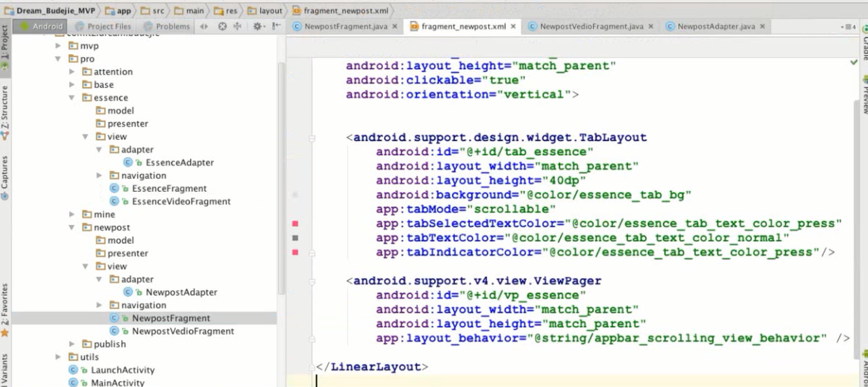Show the hidden editor tabs list

tap(848, 27)
